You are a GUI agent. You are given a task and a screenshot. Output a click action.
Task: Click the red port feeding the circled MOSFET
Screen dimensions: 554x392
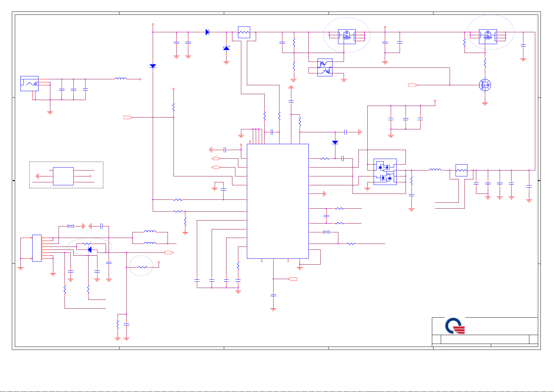click(413, 85)
